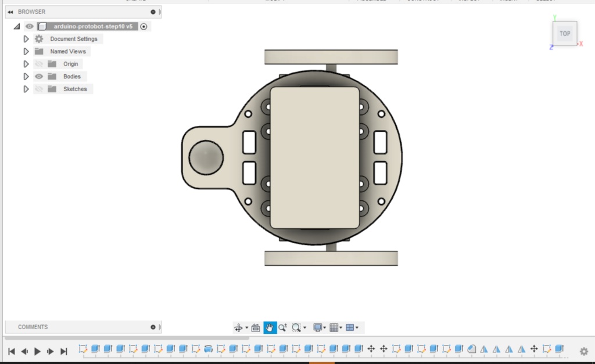This screenshot has height=364, width=595.
Task: Select the arduino-protobot-step10 v5 name
Action: (x=93, y=26)
